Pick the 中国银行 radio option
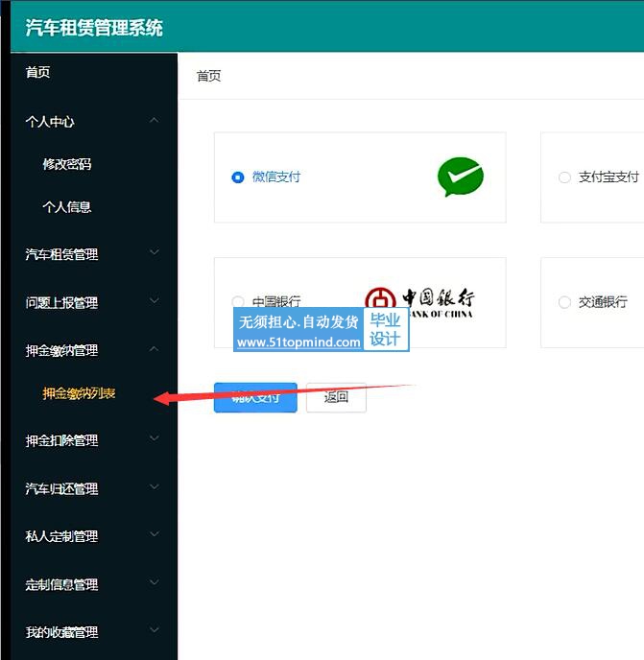Screen dimensions: 644x660 [238, 302]
